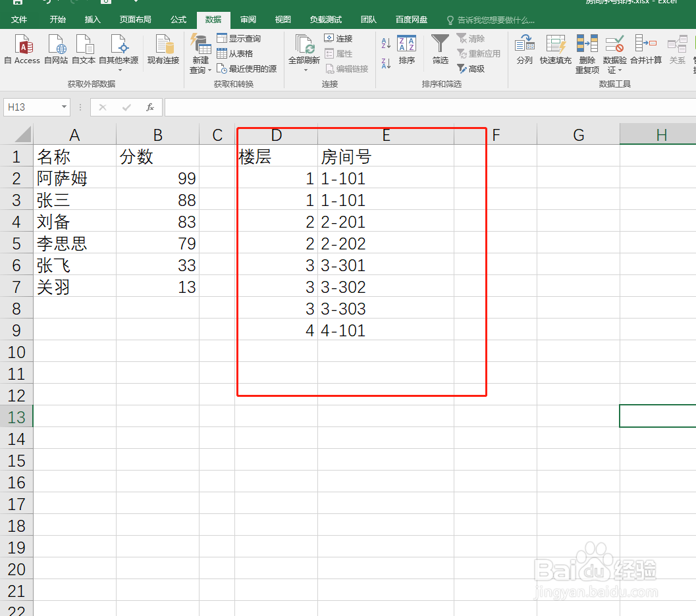This screenshot has width=696, height=616.
Task: Click the Refresh All (全部刷新) icon
Action: point(304,44)
